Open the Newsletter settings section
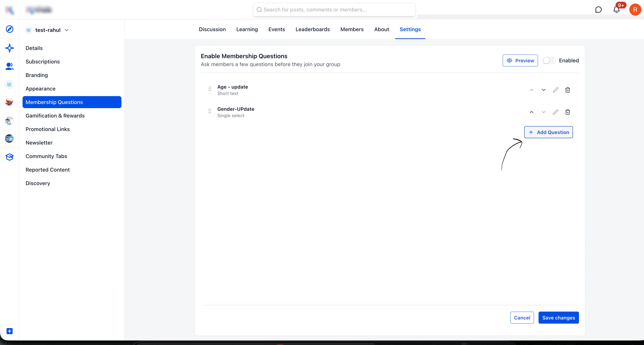644x345 pixels. point(72,142)
